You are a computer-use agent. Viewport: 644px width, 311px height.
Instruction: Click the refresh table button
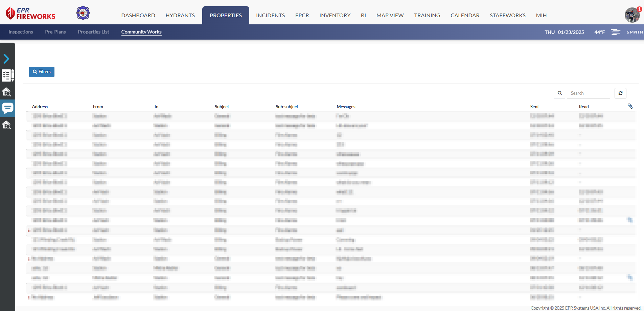[x=620, y=93]
